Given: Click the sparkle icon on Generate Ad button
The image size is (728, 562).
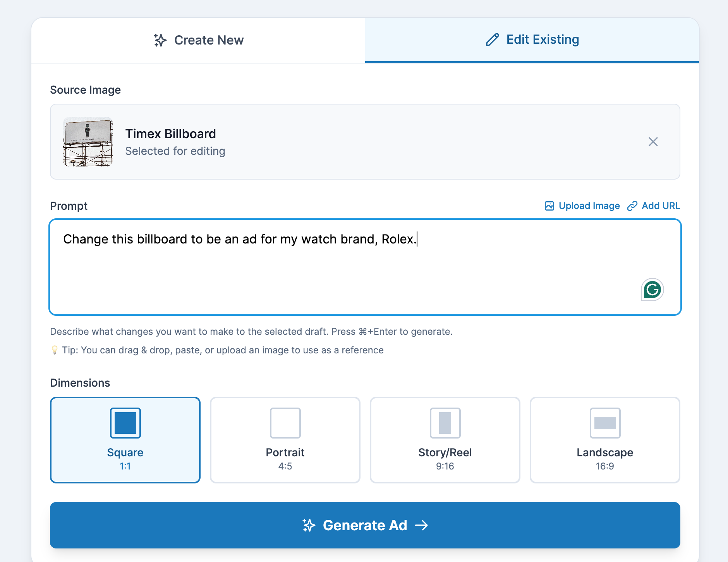Looking at the screenshot, I should 309,525.
